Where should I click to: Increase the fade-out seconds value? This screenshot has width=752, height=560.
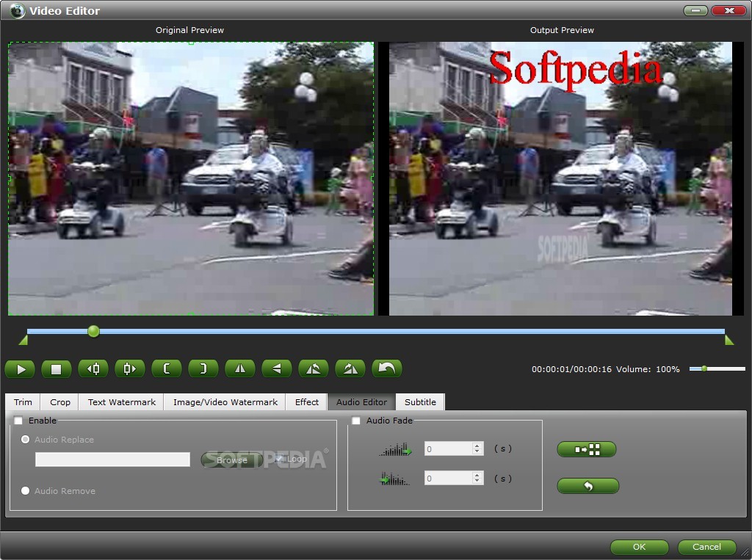pos(477,475)
